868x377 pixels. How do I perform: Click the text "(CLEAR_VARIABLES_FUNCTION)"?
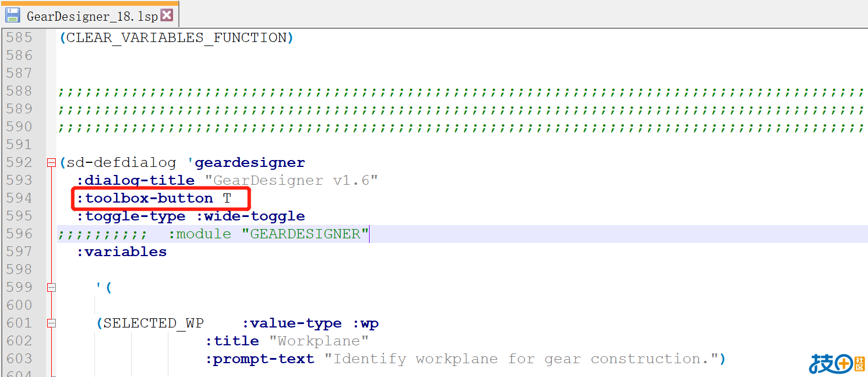pos(176,38)
